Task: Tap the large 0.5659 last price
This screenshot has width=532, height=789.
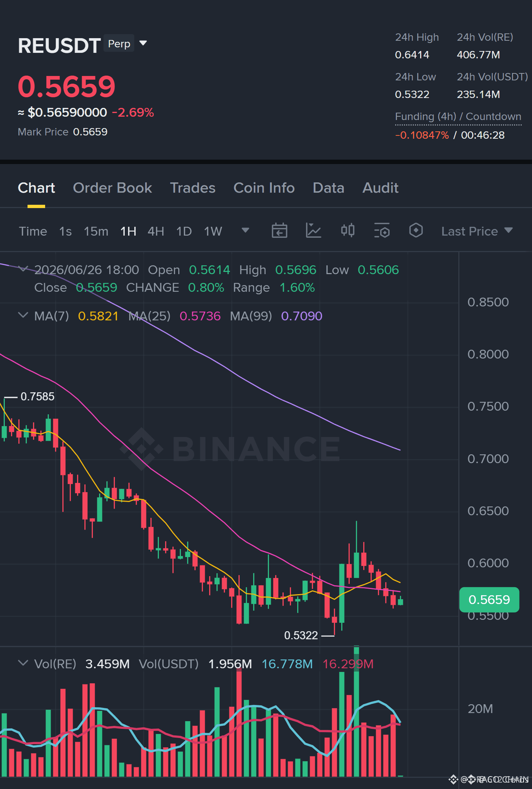Action: [67, 87]
